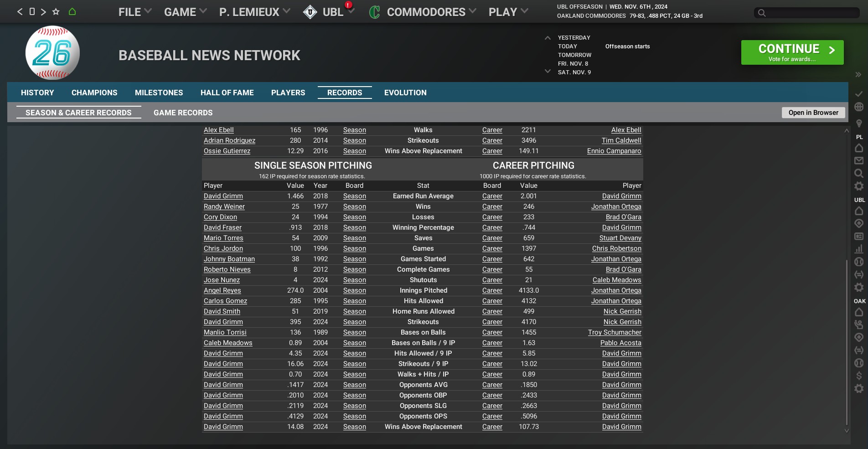
Task: Click the Open in Browser button
Action: (x=813, y=113)
